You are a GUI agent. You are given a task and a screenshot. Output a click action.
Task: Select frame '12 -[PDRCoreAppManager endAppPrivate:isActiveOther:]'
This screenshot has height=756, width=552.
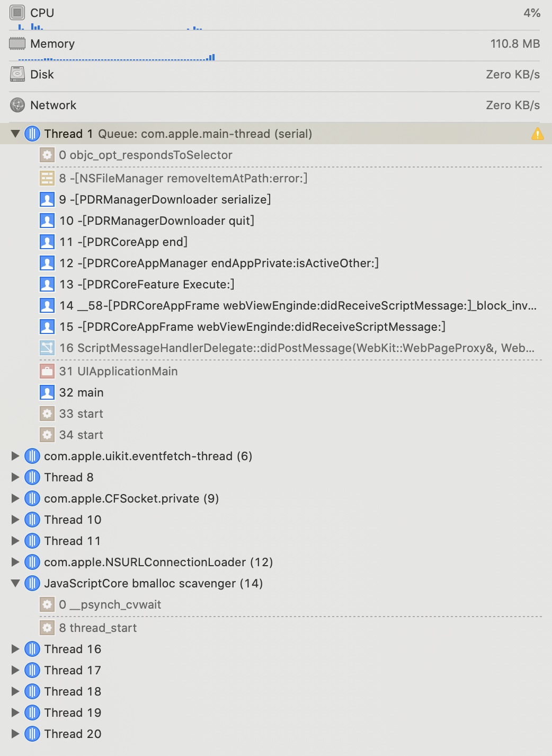coord(219,263)
